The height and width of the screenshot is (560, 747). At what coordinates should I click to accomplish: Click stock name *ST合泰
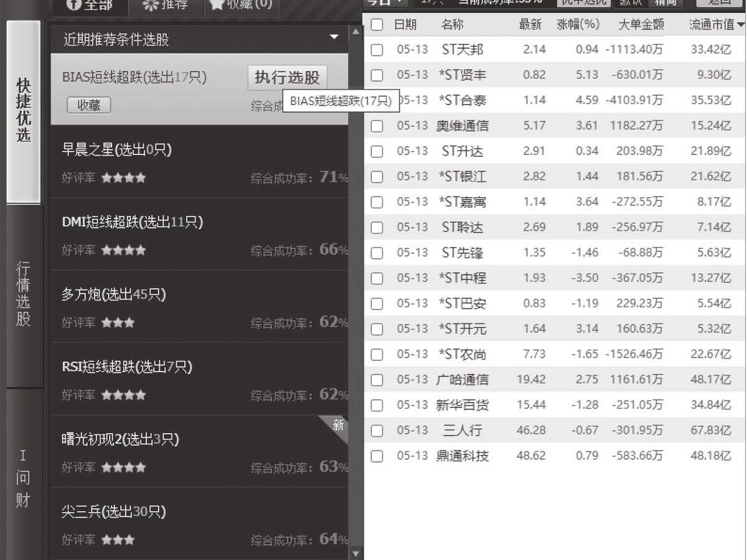tap(463, 101)
